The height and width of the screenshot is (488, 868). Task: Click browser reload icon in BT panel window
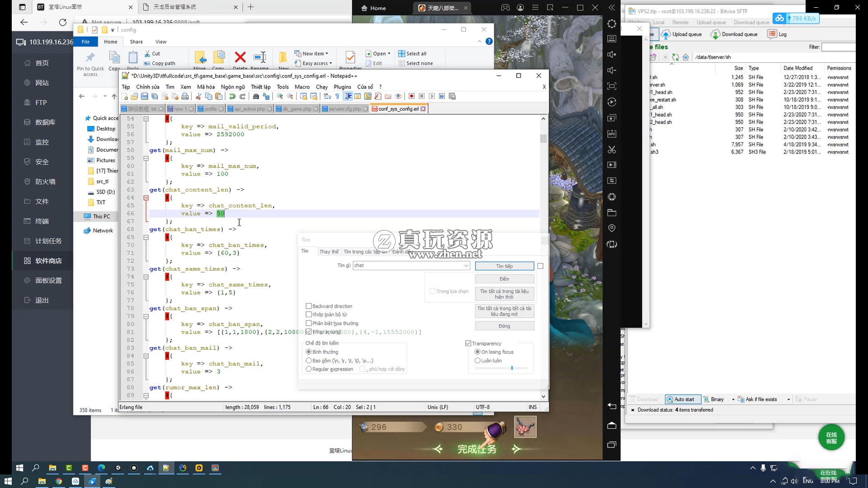[x=62, y=22]
